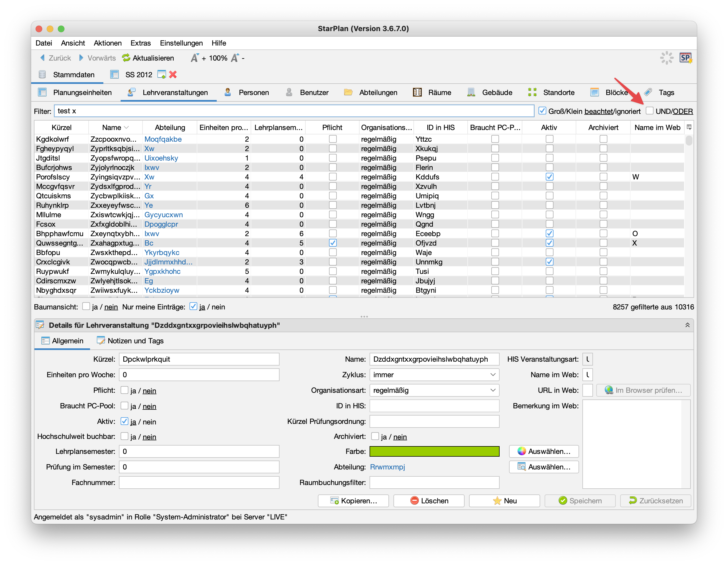Click the SP StarPlan logo icon
Image resolution: width=728 pixels, height=565 pixels.
pos(686,58)
